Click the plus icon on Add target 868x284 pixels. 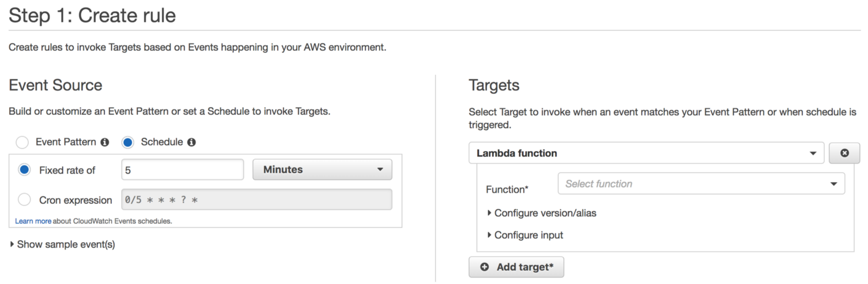484,267
